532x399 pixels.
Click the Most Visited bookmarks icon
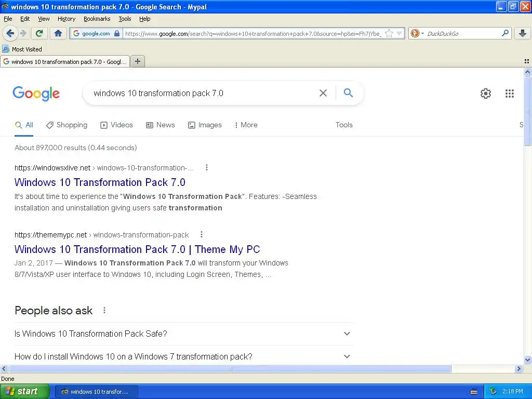click(x=5, y=49)
